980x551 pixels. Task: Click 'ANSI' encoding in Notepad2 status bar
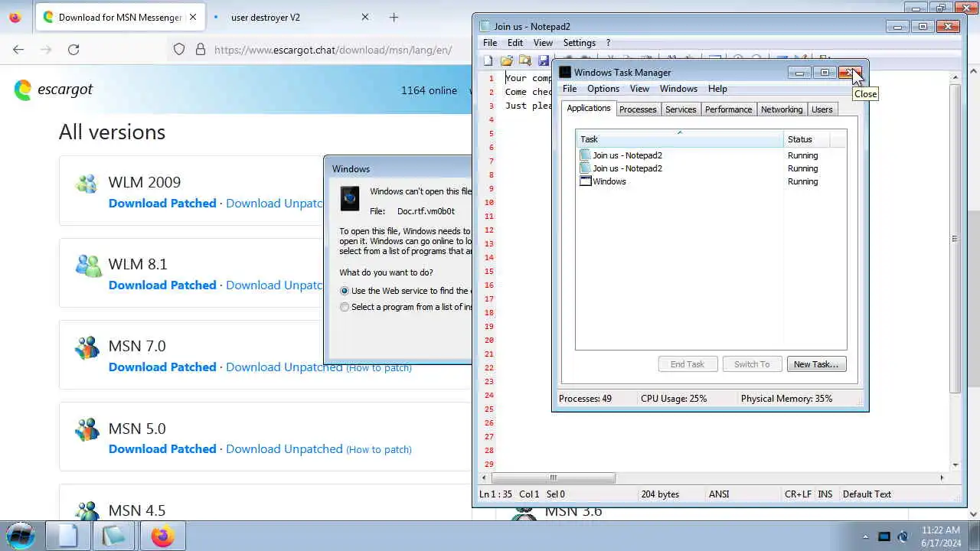click(x=719, y=494)
